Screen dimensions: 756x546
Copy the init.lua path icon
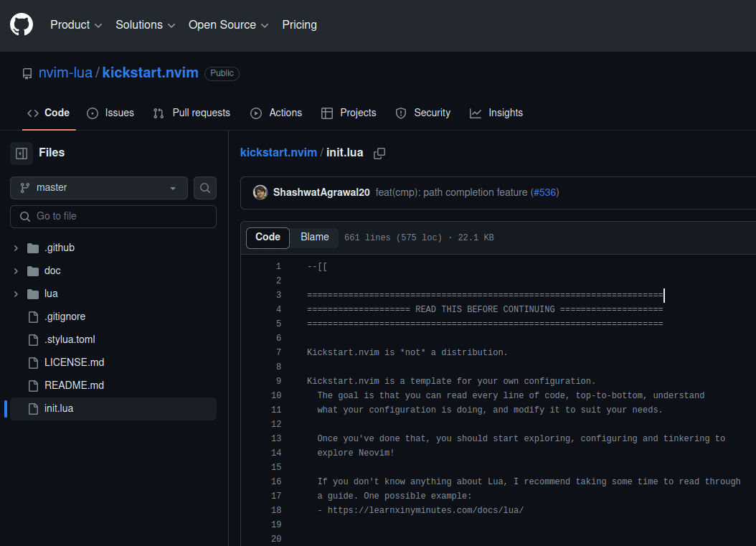coord(379,153)
